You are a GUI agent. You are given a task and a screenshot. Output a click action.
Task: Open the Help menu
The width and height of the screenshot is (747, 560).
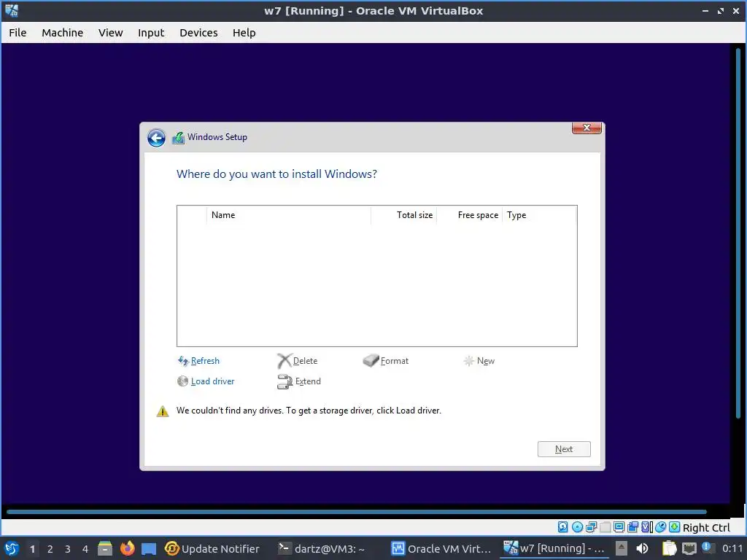[x=244, y=33]
